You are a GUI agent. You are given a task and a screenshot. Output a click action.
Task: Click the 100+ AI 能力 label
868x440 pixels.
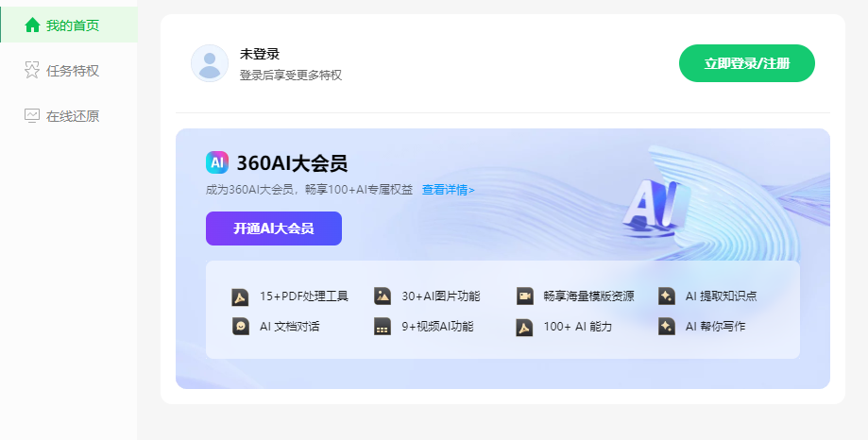tap(578, 327)
